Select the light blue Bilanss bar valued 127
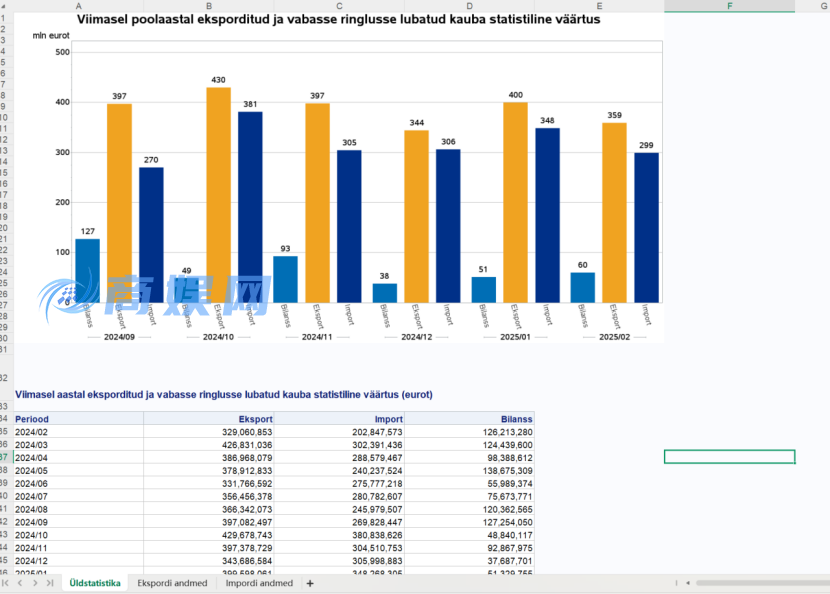 [87, 270]
